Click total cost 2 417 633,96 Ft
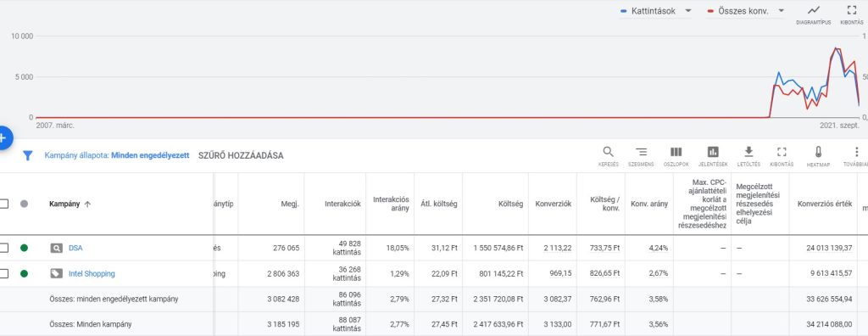868x336 pixels. (x=498, y=324)
